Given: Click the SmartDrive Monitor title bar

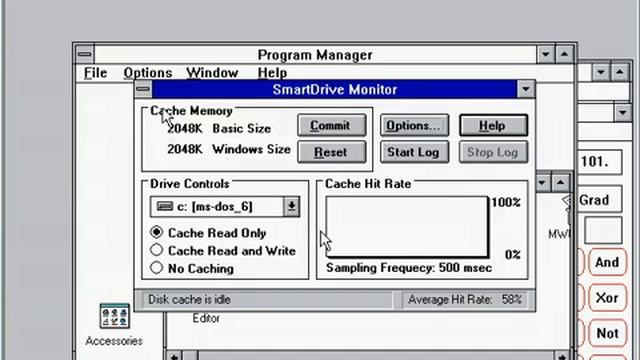Looking at the screenshot, I should (334, 89).
